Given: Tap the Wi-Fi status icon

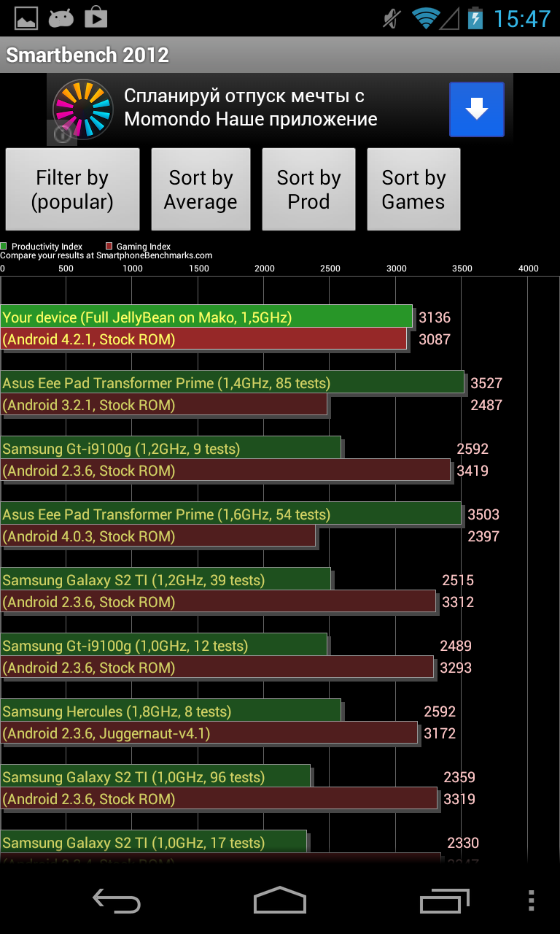Looking at the screenshot, I should pyautogui.click(x=424, y=18).
